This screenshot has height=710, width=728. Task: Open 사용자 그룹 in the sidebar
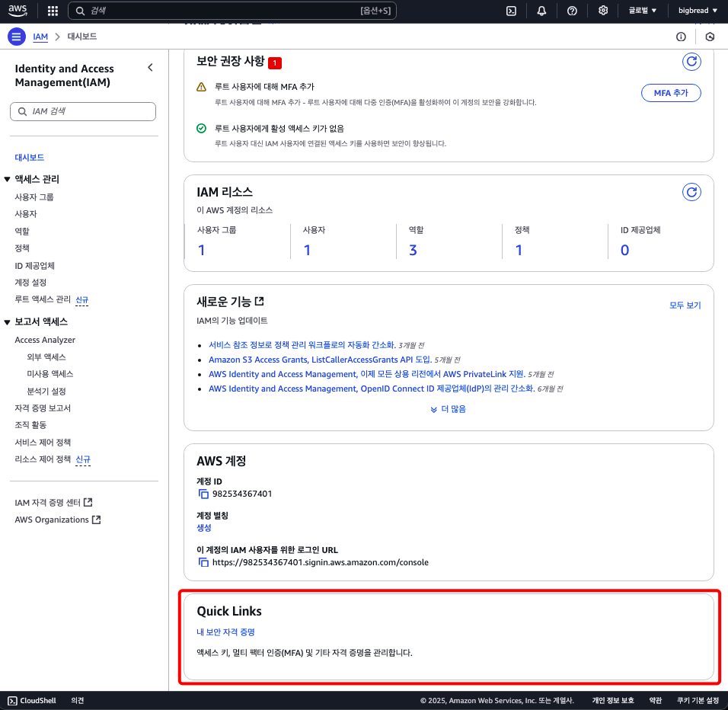(x=34, y=197)
